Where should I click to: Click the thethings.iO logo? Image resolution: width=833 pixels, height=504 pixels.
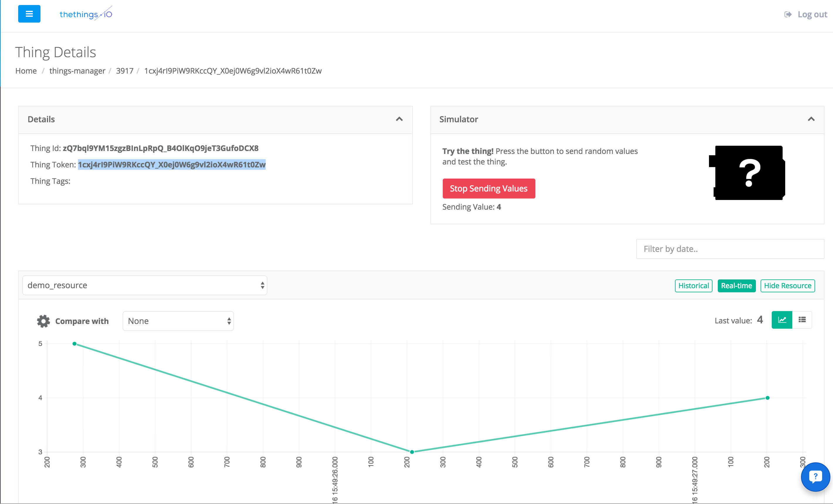point(86,14)
